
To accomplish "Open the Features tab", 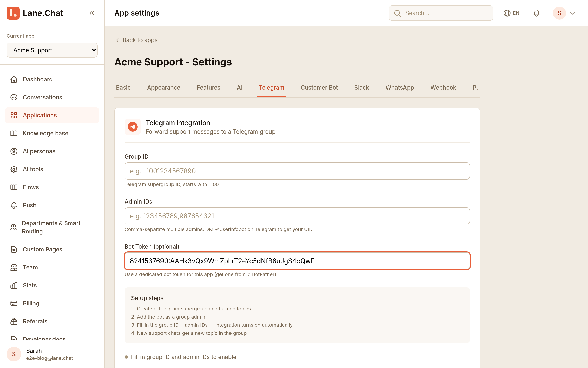I will point(208,88).
